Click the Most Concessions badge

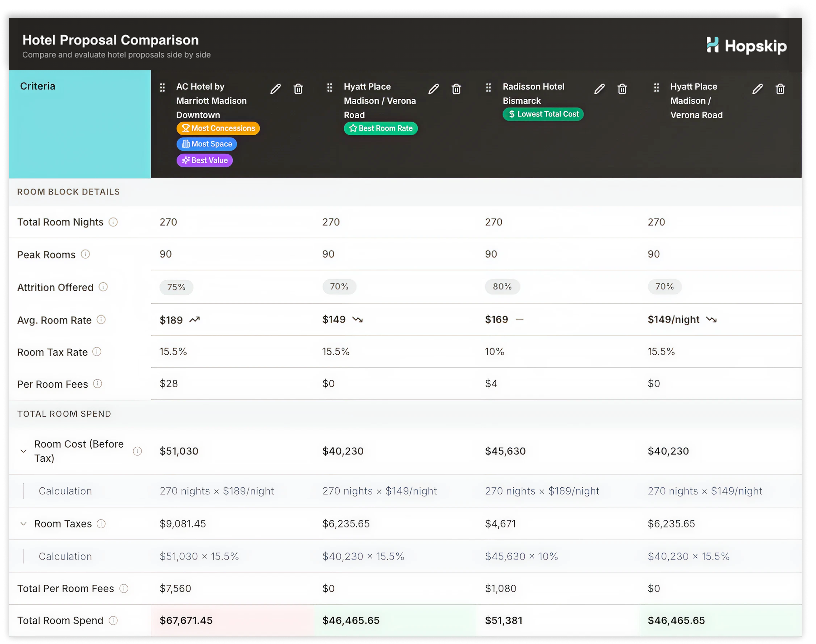coord(218,128)
